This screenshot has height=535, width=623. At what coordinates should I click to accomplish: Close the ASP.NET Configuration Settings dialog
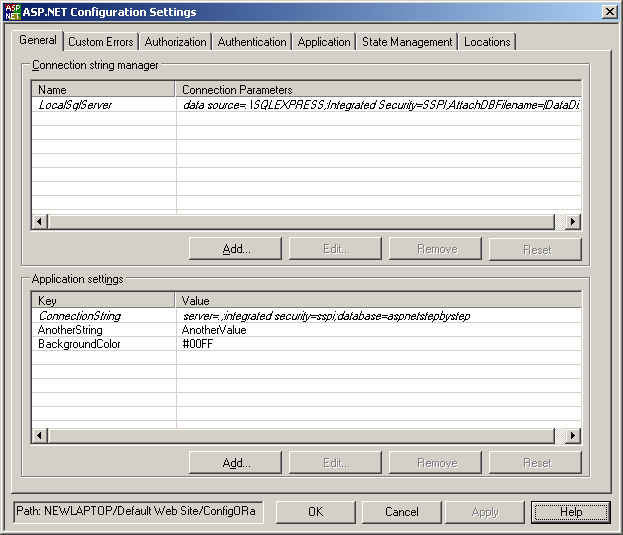tap(609, 12)
